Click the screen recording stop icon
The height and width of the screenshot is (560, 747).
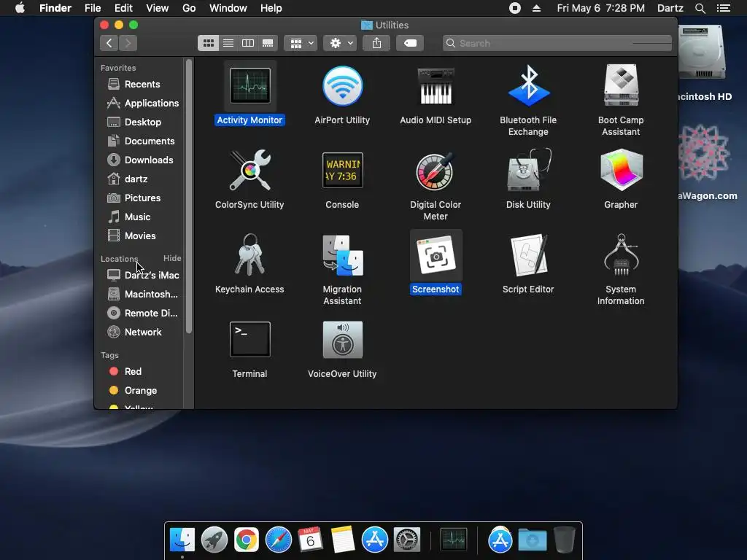click(x=514, y=8)
